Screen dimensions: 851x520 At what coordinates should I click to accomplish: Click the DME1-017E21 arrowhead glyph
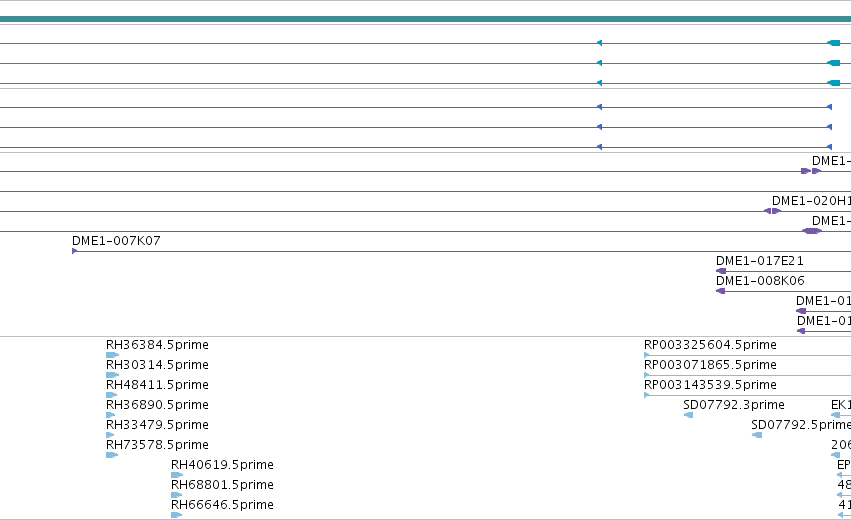(x=721, y=271)
